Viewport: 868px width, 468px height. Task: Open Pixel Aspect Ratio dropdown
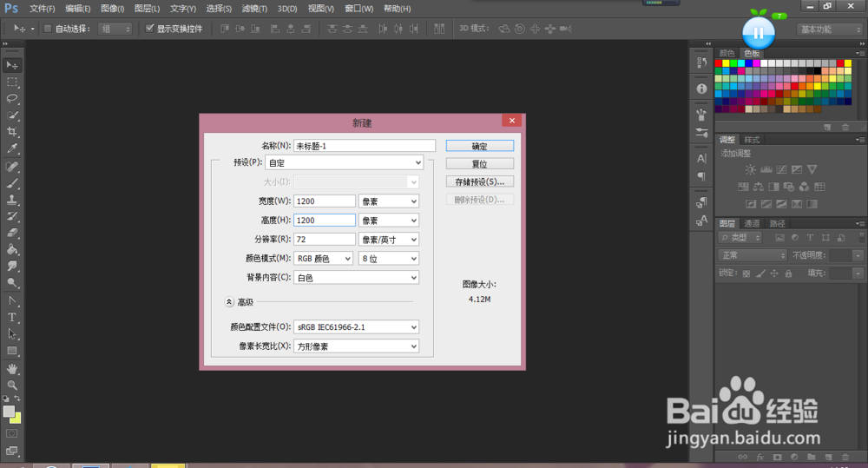pos(357,346)
